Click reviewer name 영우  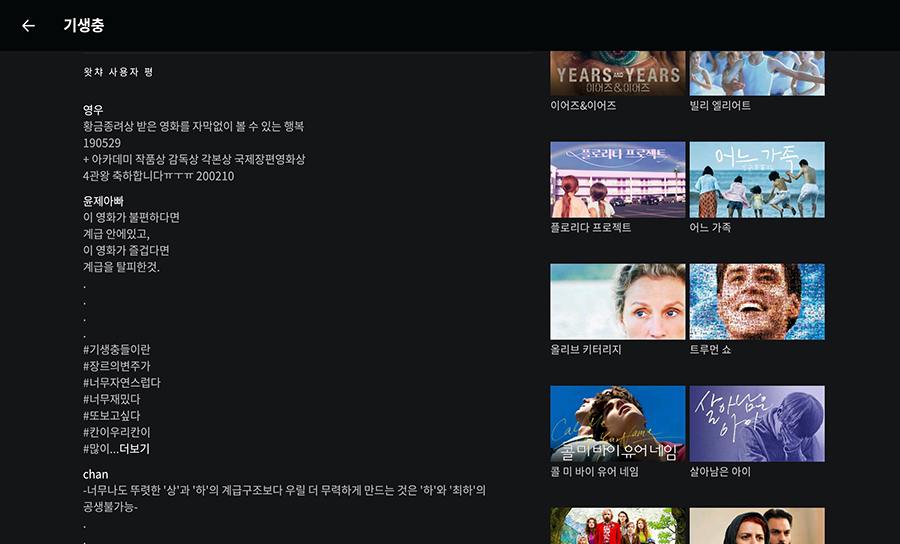point(93,110)
